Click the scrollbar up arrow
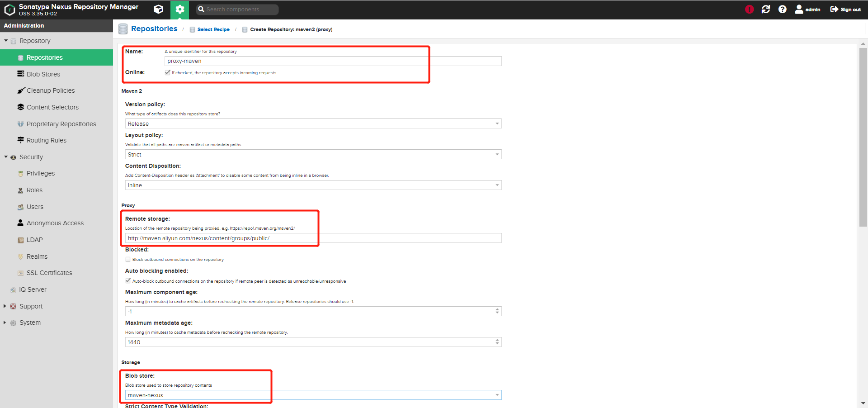This screenshot has width=868, height=408. tap(863, 44)
